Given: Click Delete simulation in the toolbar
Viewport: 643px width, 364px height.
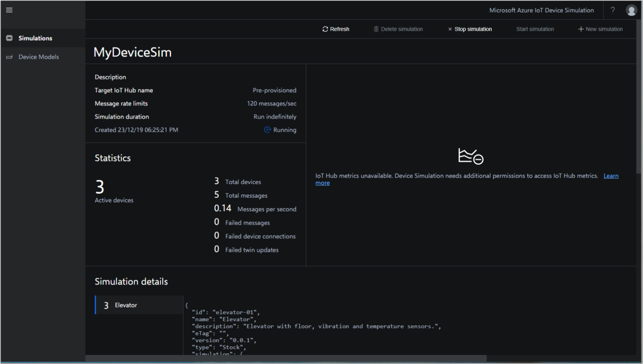Looking at the screenshot, I should pyautogui.click(x=402, y=29).
